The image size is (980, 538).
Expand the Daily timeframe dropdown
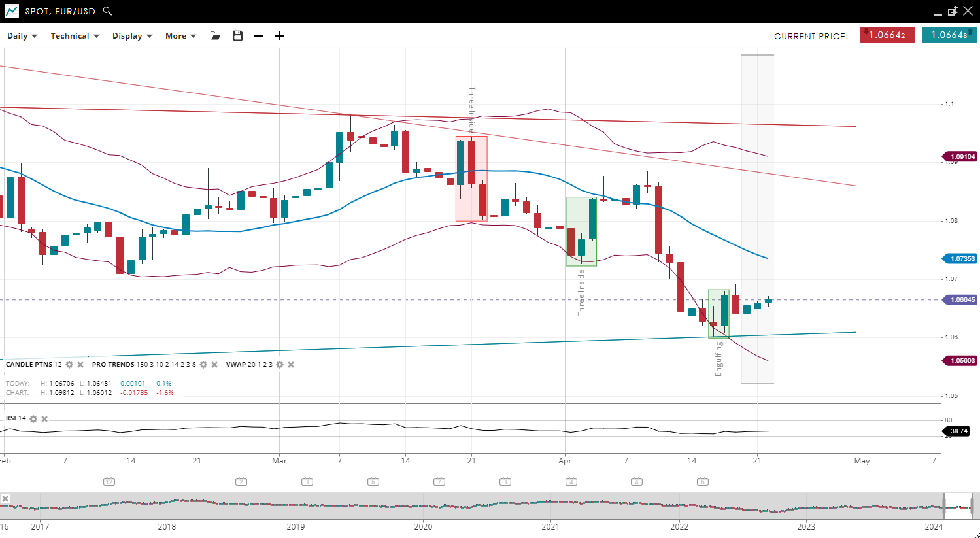[22, 36]
